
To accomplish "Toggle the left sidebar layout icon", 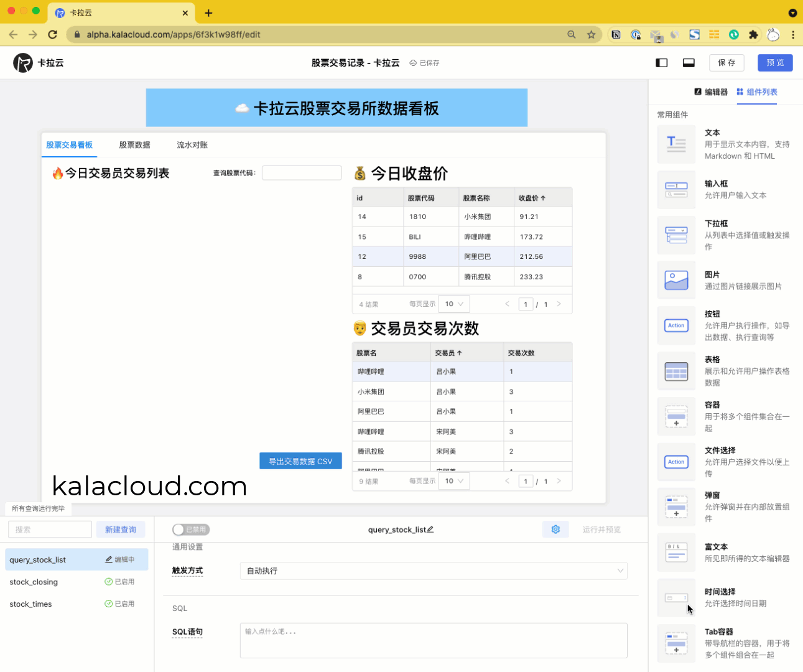I will (x=662, y=63).
